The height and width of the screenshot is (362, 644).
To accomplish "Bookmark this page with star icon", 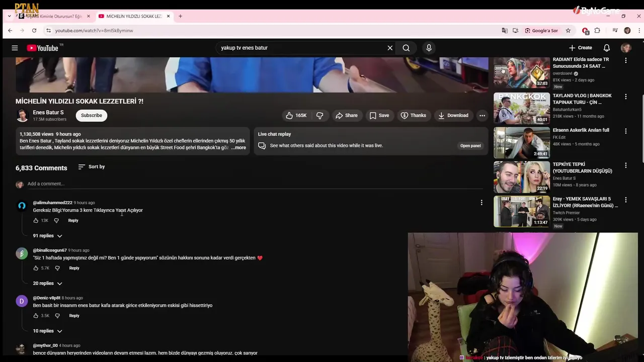I will click(568, 31).
